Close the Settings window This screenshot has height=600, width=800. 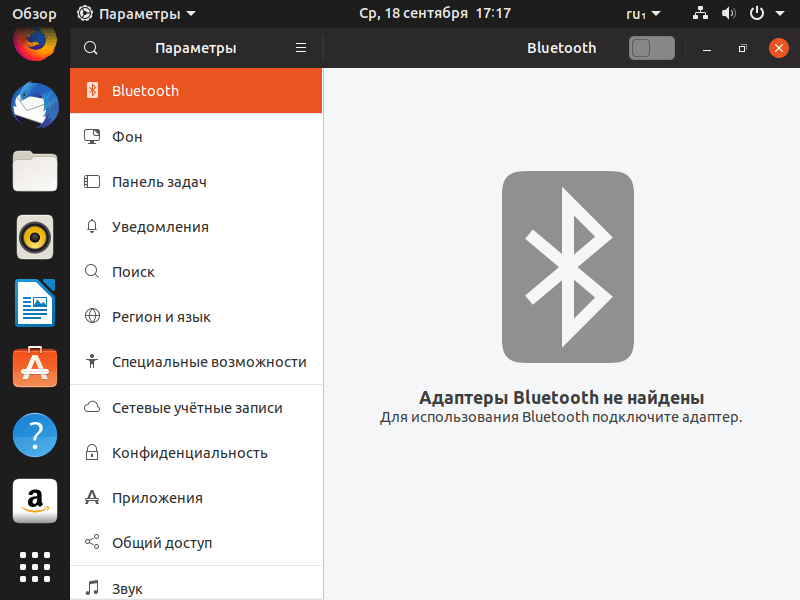(779, 48)
